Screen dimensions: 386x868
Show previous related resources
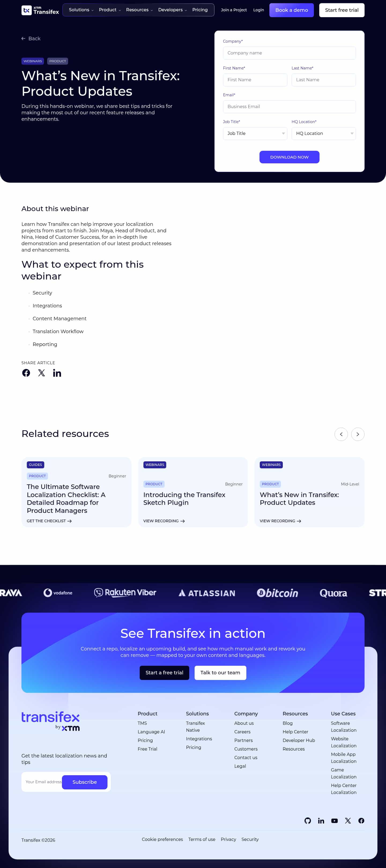(341, 434)
